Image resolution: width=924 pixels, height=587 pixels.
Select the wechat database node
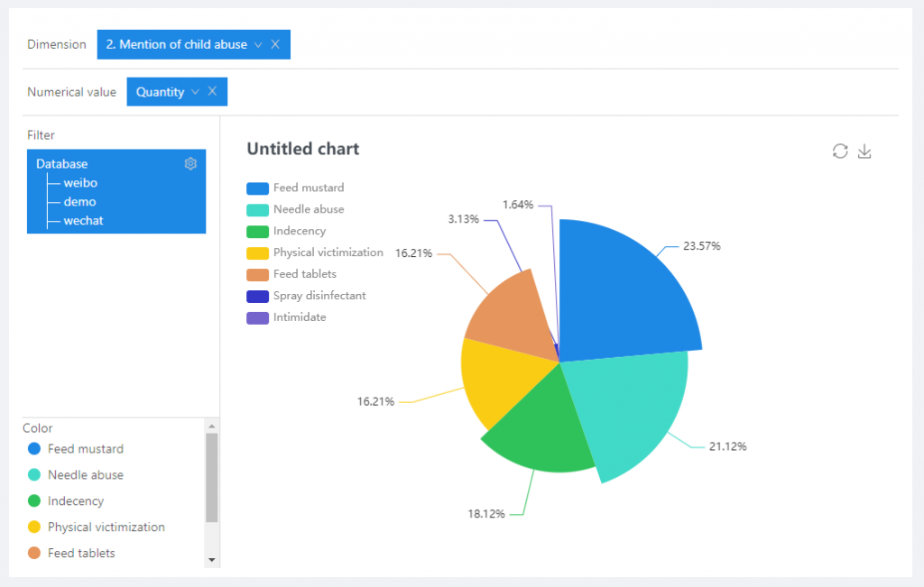pos(83,221)
